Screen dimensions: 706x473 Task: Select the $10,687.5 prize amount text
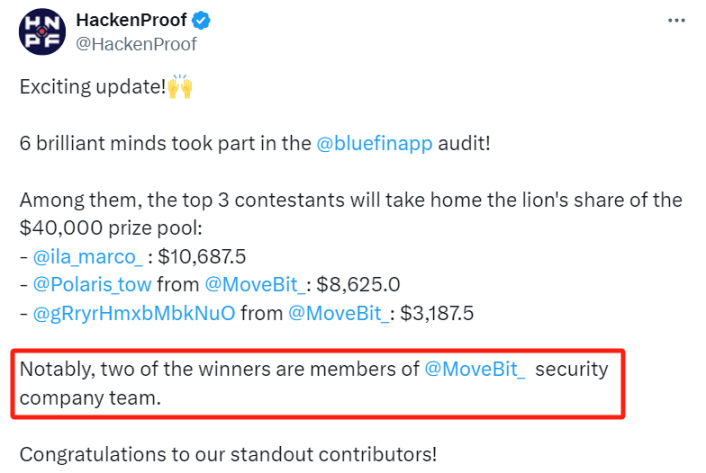coord(202,257)
